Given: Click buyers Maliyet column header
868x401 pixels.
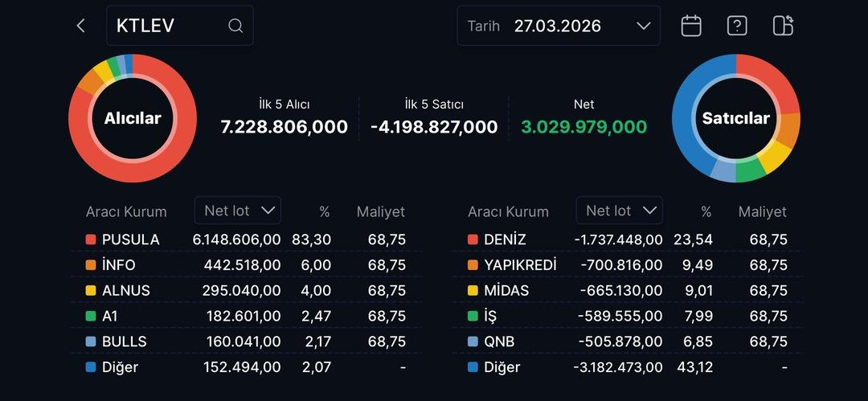Looking at the screenshot, I should coord(381,212).
